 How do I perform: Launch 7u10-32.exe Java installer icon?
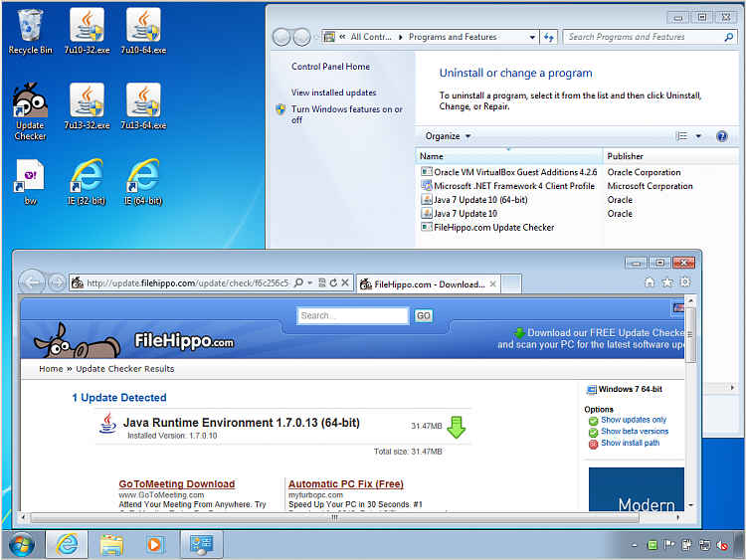[87, 32]
